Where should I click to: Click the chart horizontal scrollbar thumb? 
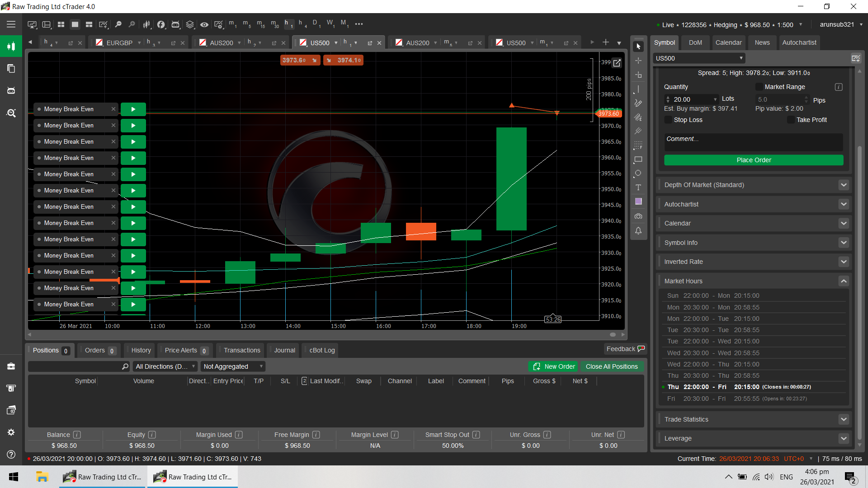[613, 335]
